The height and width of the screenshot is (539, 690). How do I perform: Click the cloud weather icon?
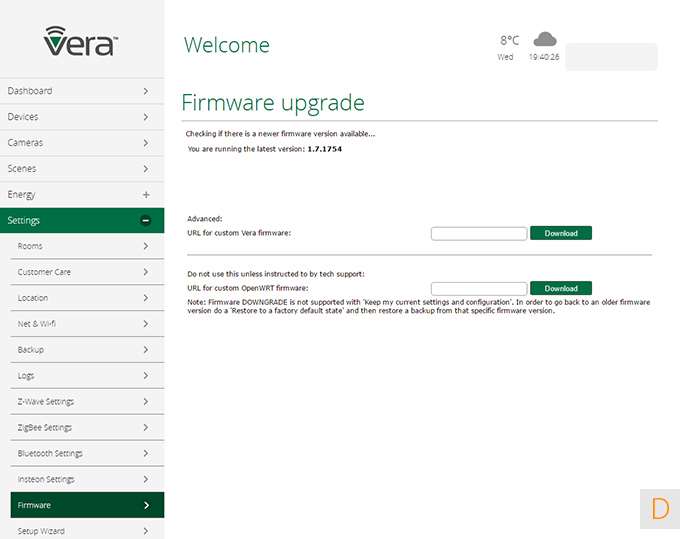click(545, 40)
